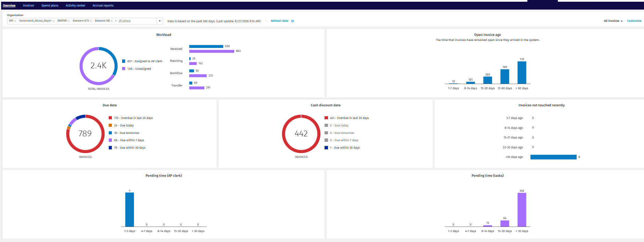Select the Received blue bar showing 650
Image resolution: width=644 pixels, height=242 pixels.
click(206, 46)
